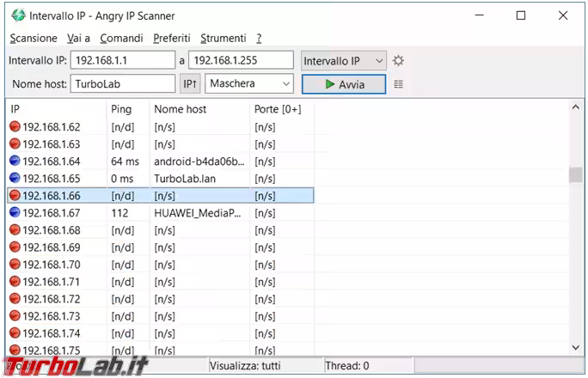The image size is (588, 378).
Task: Click the IP↑ hostname lookup button
Action: tap(191, 84)
